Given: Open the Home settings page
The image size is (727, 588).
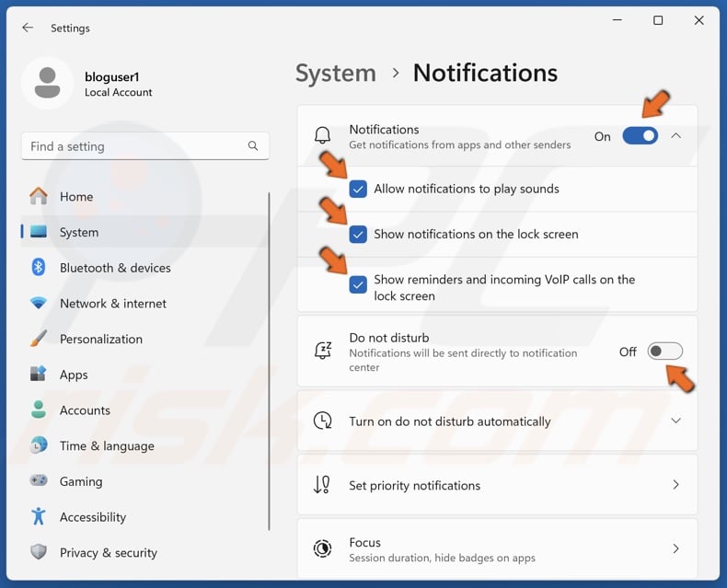Looking at the screenshot, I should 144,196.
